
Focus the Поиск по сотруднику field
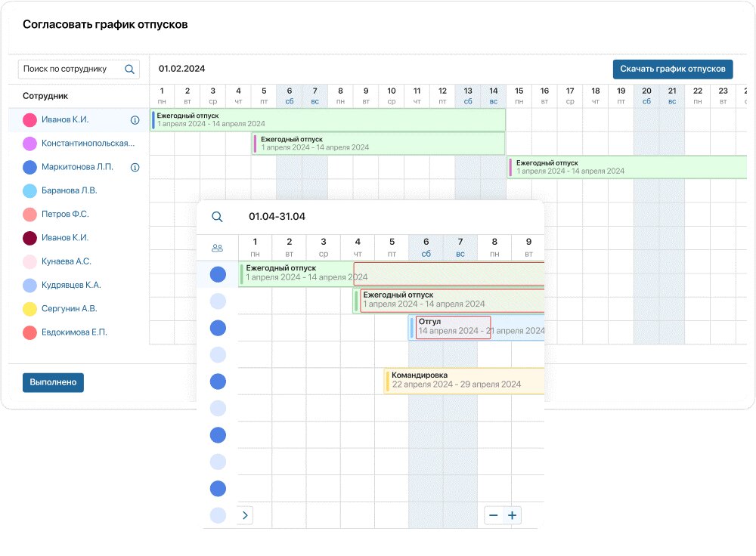click(x=79, y=69)
